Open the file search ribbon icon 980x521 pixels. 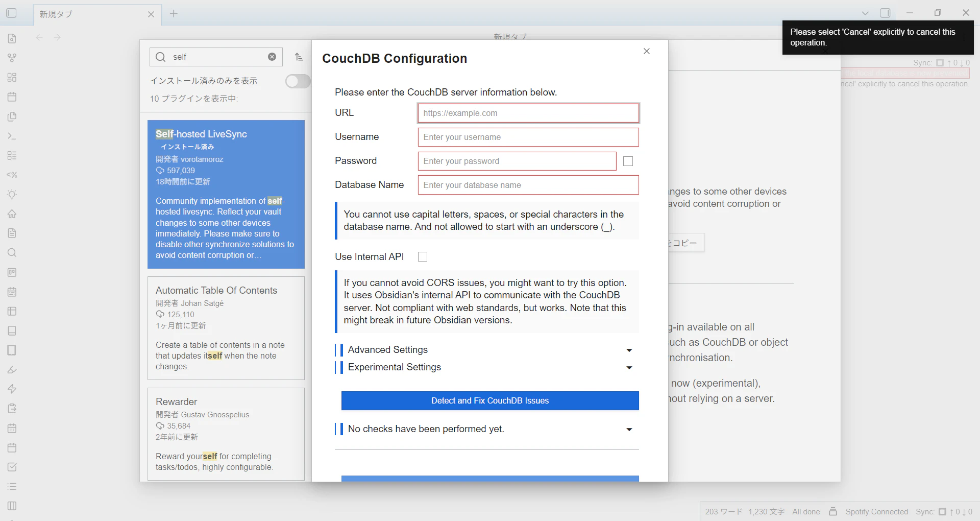point(12,38)
